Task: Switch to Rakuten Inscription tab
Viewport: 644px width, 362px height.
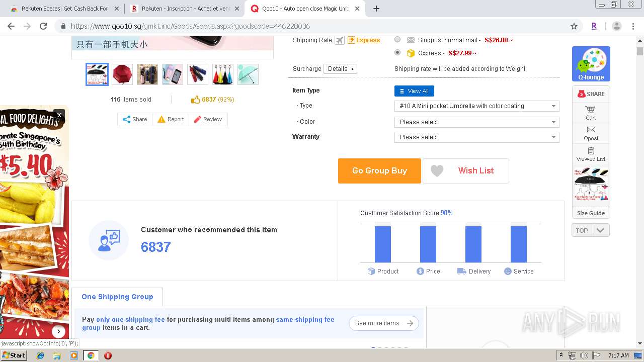Action: point(185,9)
